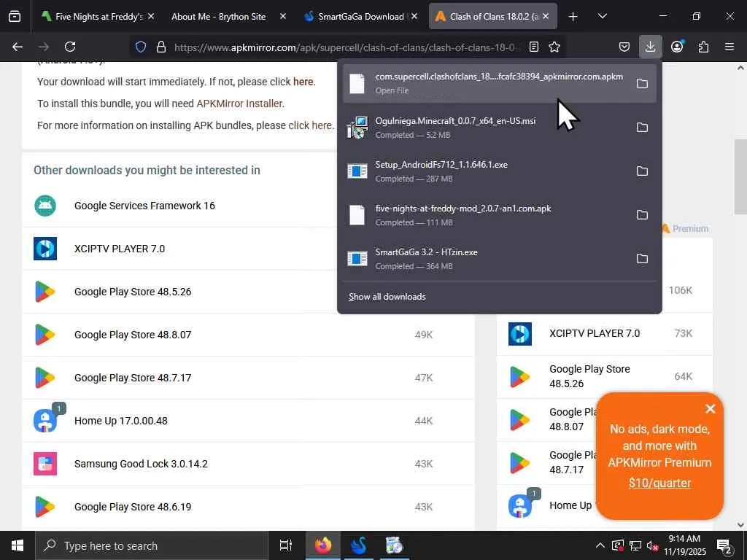The height and width of the screenshot is (560, 747).
Task: Open notification center with 2 alerts
Action: pyautogui.click(x=724, y=546)
